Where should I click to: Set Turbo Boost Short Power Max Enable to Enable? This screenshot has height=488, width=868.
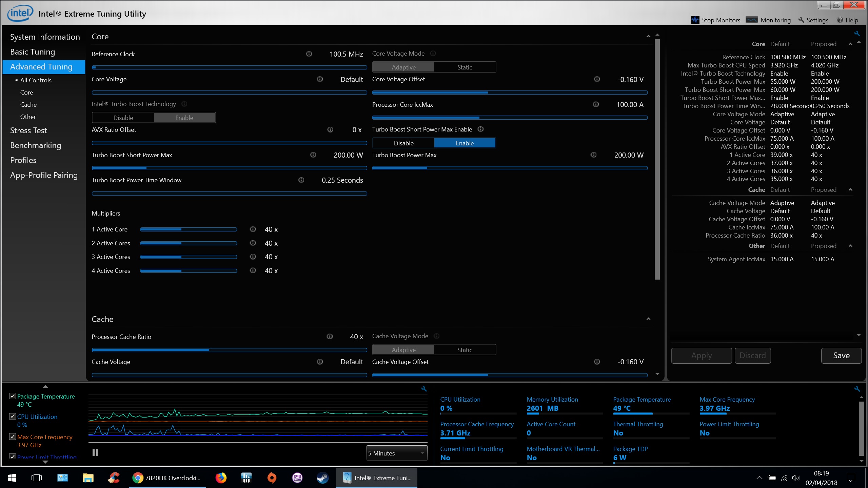coord(465,143)
